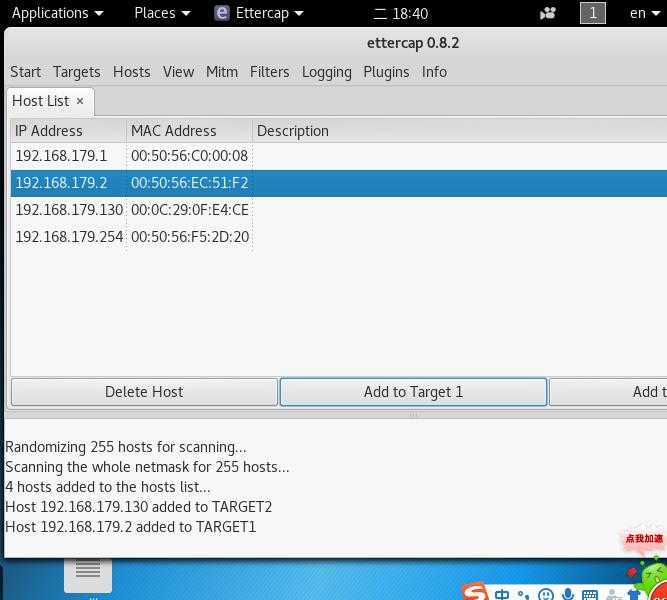Sort by the MAC Address column header
The width and height of the screenshot is (667, 600).
(189, 131)
